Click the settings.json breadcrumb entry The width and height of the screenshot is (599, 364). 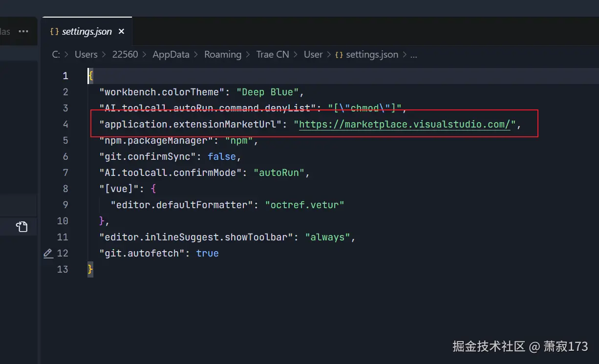tap(372, 55)
